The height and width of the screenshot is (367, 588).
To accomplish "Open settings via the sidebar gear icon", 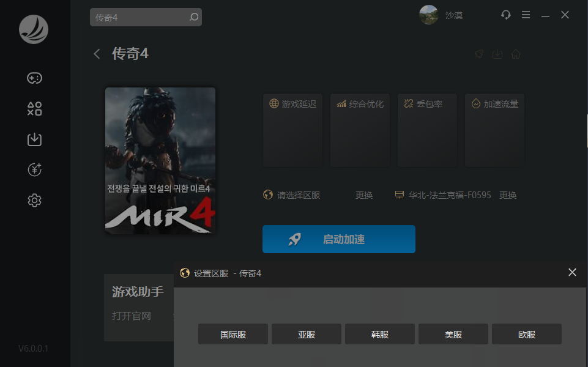I will pos(34,200).
